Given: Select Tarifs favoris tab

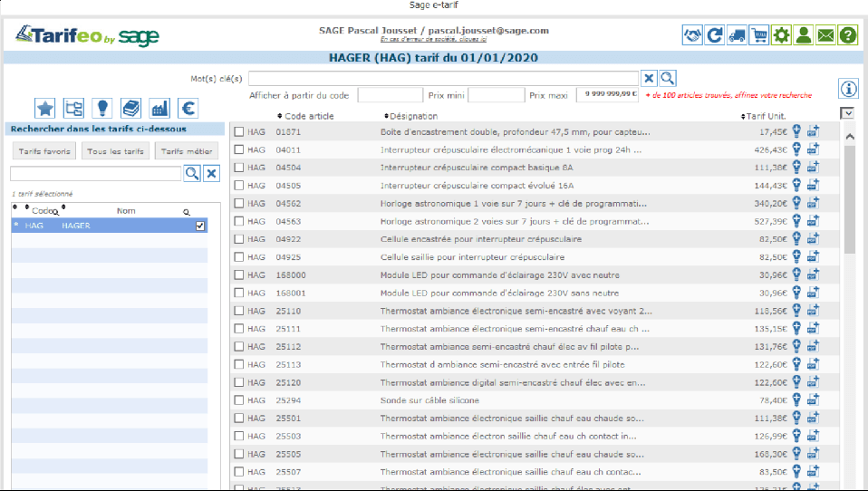Looking at the screenshot, I should click(x=44, y=151).
